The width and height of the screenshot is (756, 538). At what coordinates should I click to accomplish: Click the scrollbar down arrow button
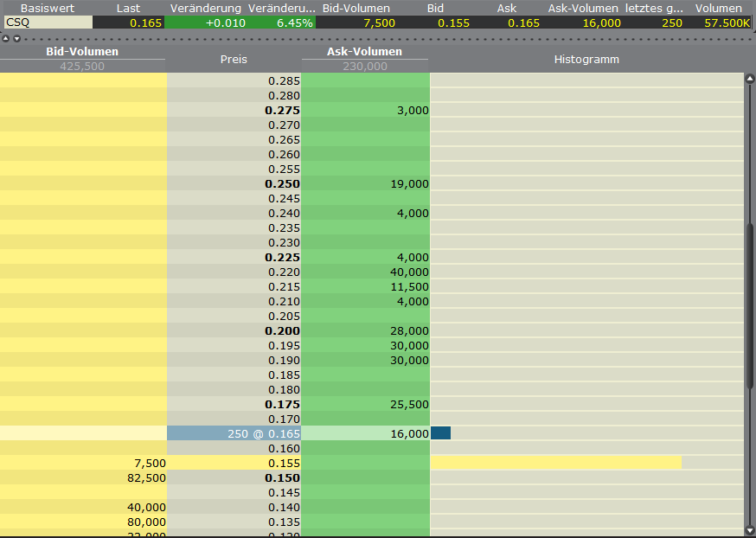pyautogui.click(x=749, y=530)
